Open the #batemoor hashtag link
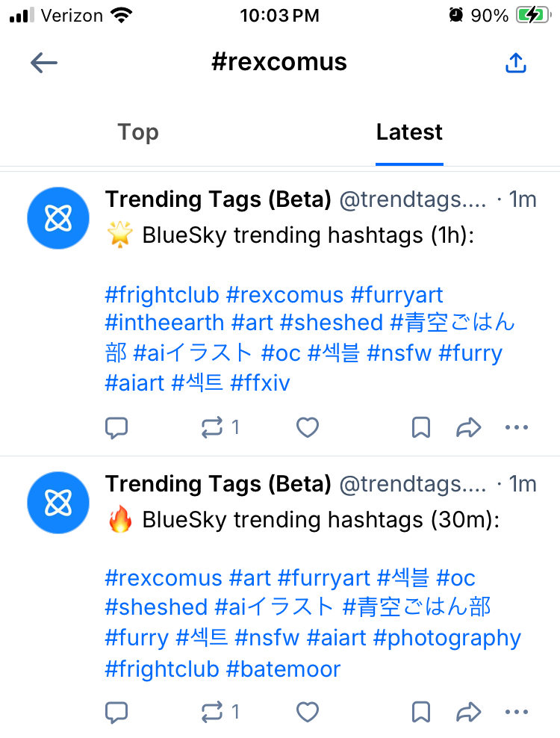The height and width of the screenshot is (738, 560). [x=283, y=669]
